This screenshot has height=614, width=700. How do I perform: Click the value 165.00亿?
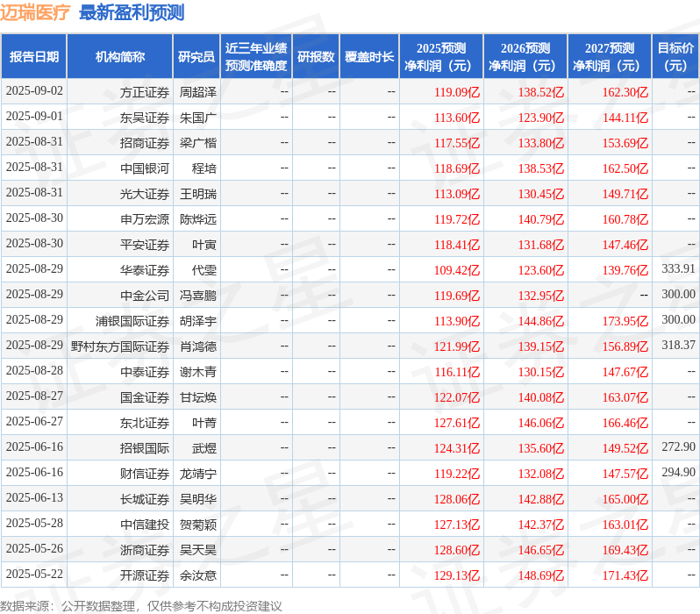point(625,500)
